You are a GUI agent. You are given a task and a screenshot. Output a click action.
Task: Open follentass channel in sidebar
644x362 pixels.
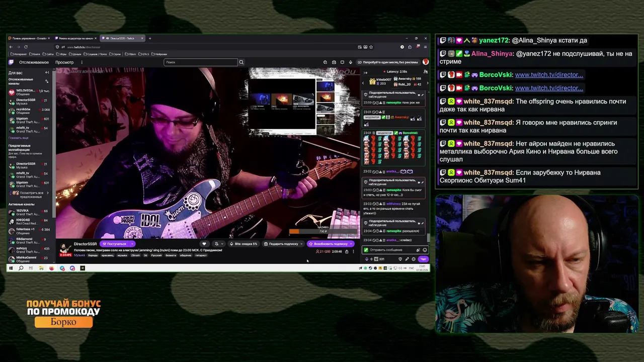pos(29,231)
